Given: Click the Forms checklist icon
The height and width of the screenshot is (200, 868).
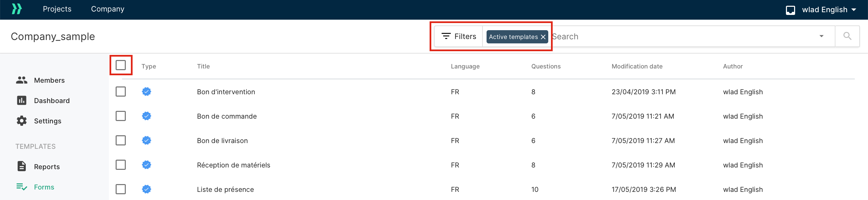Looking at the screenshot, I should (22, 187).
